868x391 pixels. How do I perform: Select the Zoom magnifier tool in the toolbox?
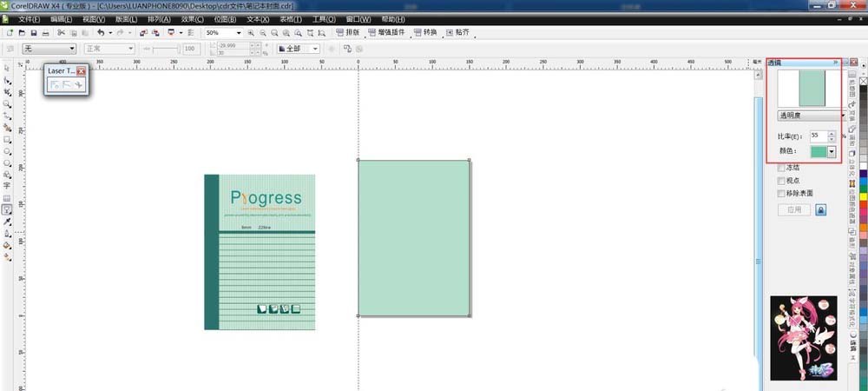pyautogui.click(x=7, y=103)
